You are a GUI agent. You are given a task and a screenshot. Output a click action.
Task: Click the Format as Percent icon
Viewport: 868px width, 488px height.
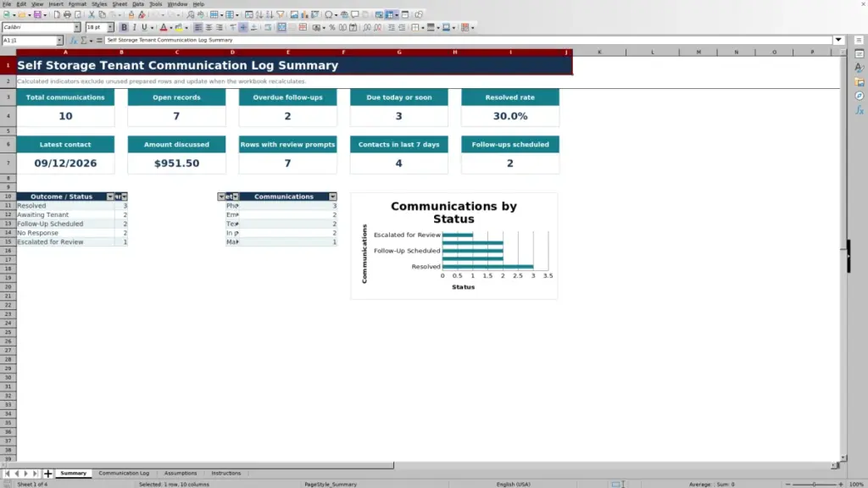(332, 27)
